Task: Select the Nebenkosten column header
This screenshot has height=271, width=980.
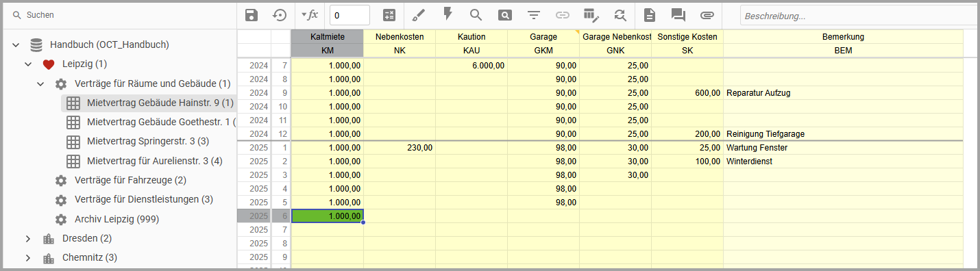Action: pyautogui.click(x=400, y=36)
